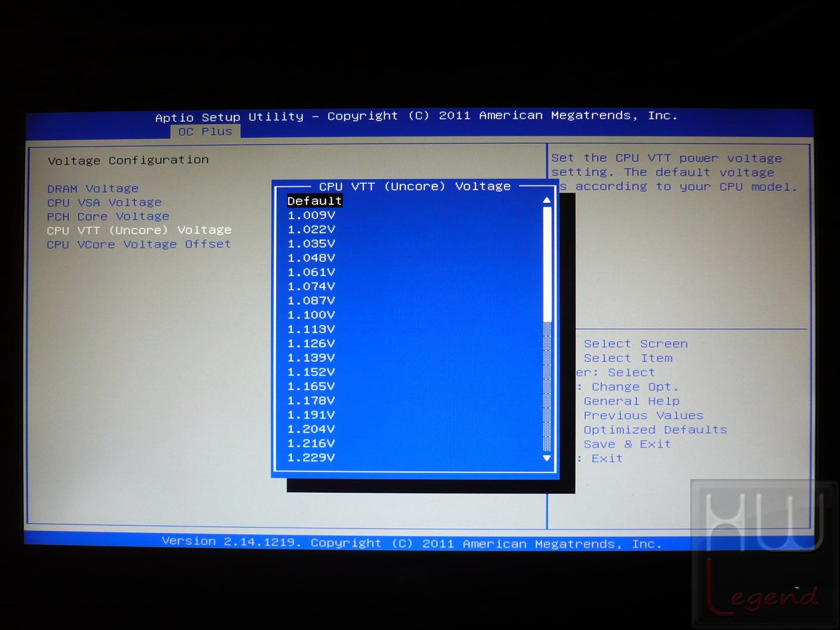Click the General Help entry
This screenshot has width=840, height=630.
632,402
